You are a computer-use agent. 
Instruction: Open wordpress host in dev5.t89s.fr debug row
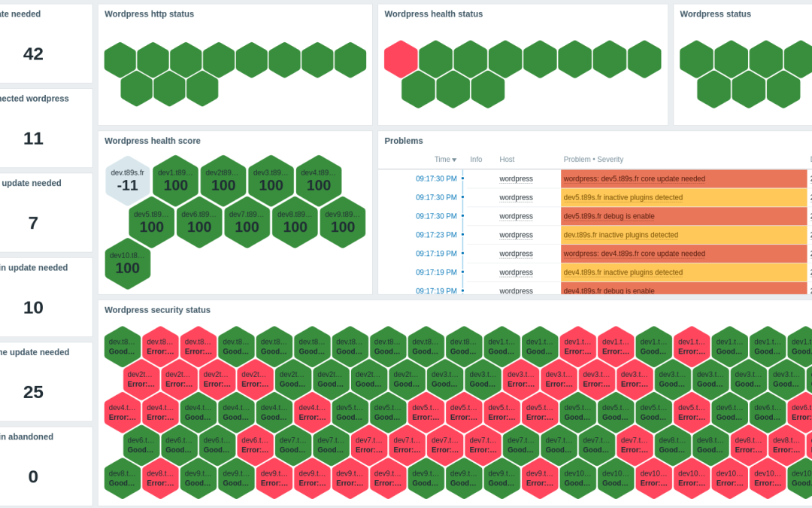[516, 216]
